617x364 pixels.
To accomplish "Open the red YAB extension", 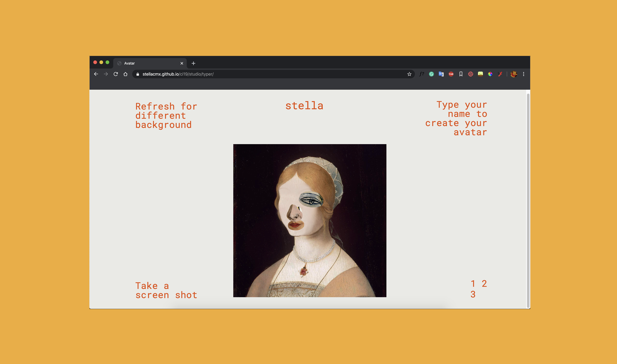I will click(451, 74).
